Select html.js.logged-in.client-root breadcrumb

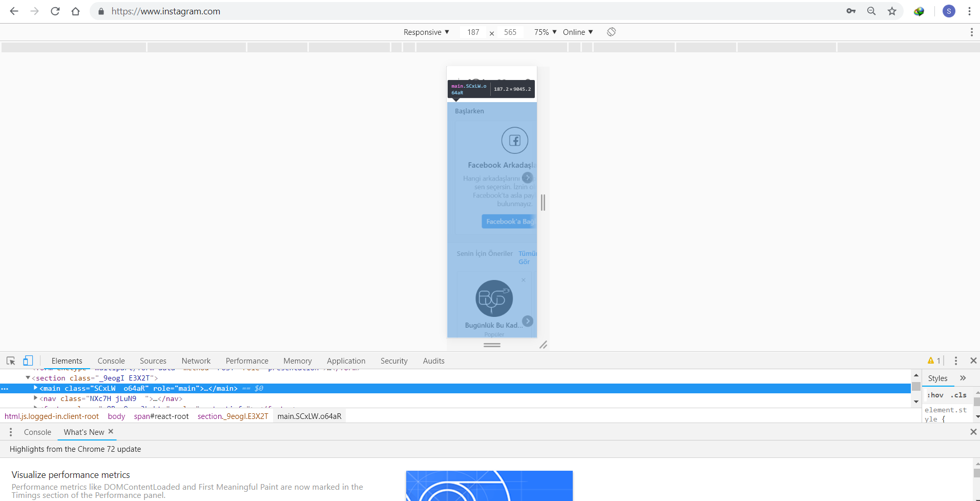(x=52, y=416)
